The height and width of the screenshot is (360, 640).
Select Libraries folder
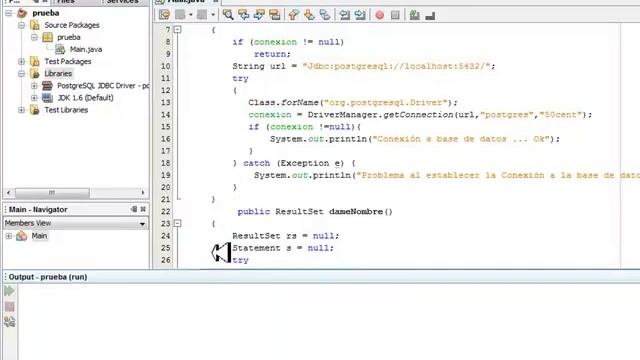58,74
